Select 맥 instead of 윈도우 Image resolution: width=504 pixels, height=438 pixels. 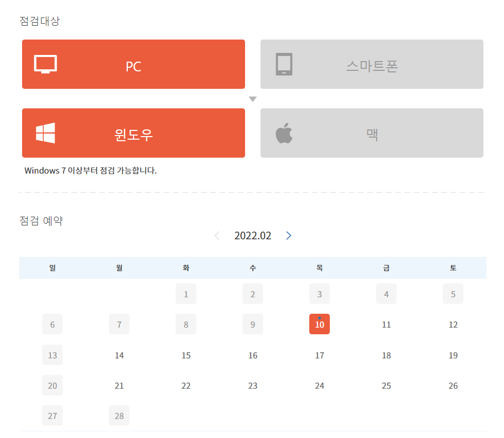click(371, 132)
